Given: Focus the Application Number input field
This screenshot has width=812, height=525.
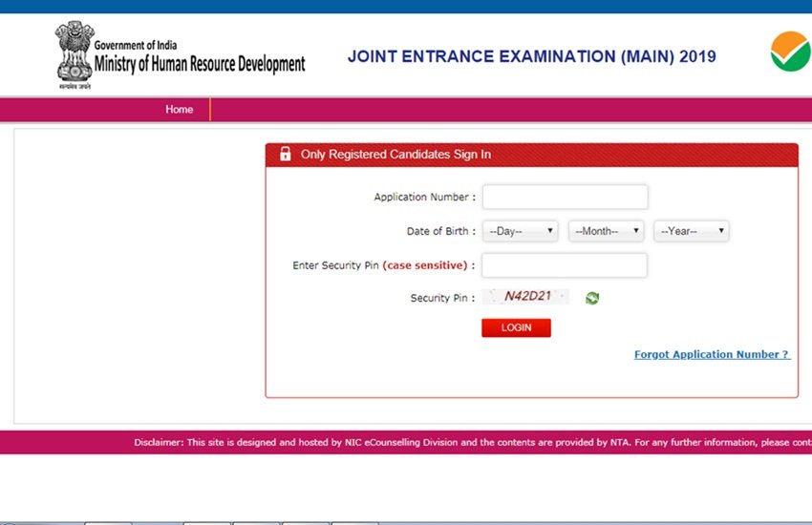Looking at the screenshot, I should click(x=565, y=198).
